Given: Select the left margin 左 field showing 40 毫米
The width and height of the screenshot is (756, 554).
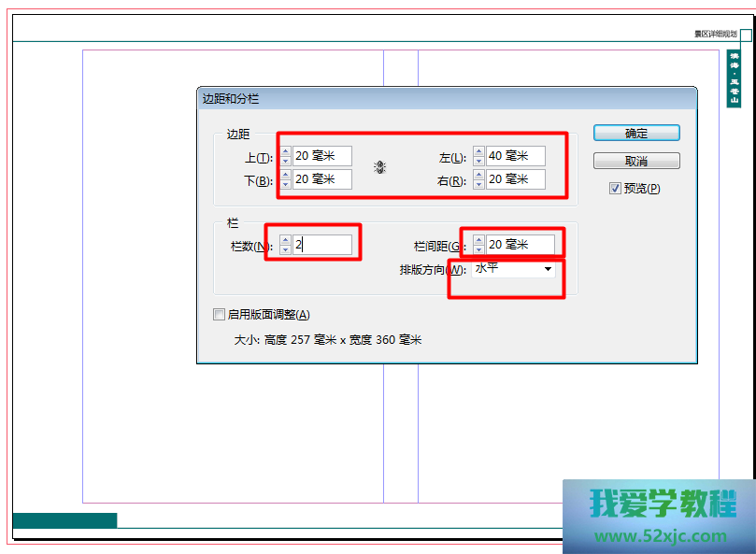Looking at the screenshot, I should coord(515,156).
